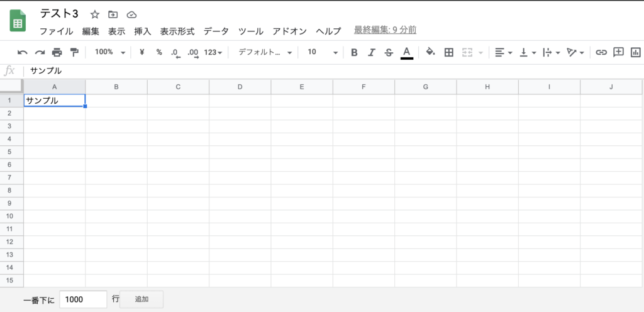Toggle strikethrough formatting
The height and width of the screenshot is (312, 644).
[x=389, y=52]
